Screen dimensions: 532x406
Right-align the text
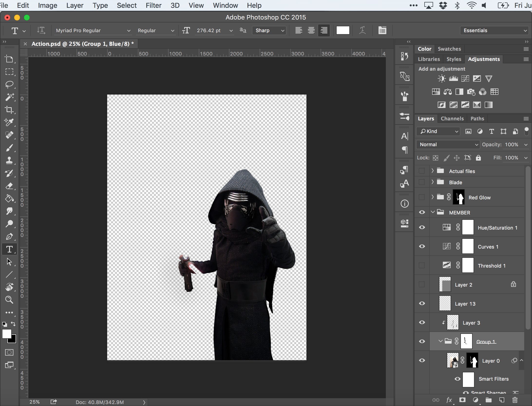pyautogui.click(x=324, y=30)
